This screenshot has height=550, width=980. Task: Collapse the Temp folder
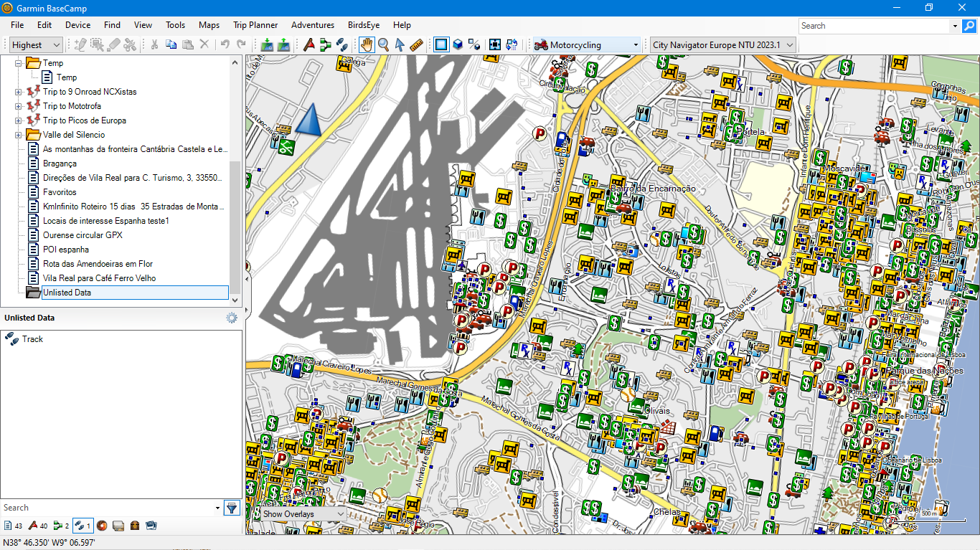pyautogui.click(x=19, y=63)
